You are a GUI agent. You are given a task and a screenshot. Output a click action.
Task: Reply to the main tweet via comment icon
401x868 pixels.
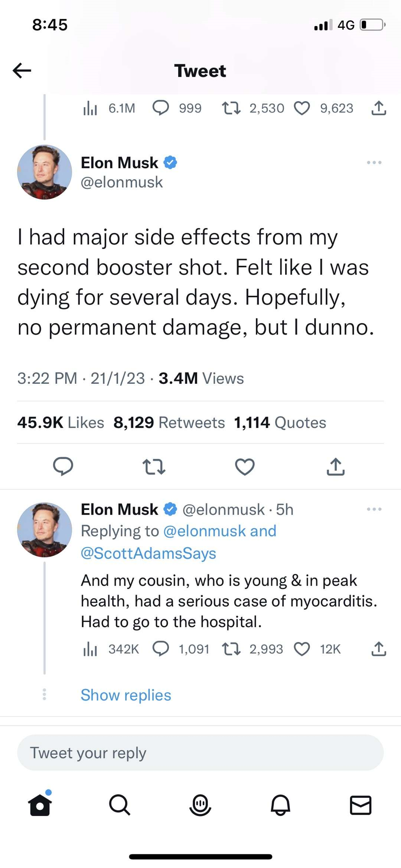click(63, 466)
